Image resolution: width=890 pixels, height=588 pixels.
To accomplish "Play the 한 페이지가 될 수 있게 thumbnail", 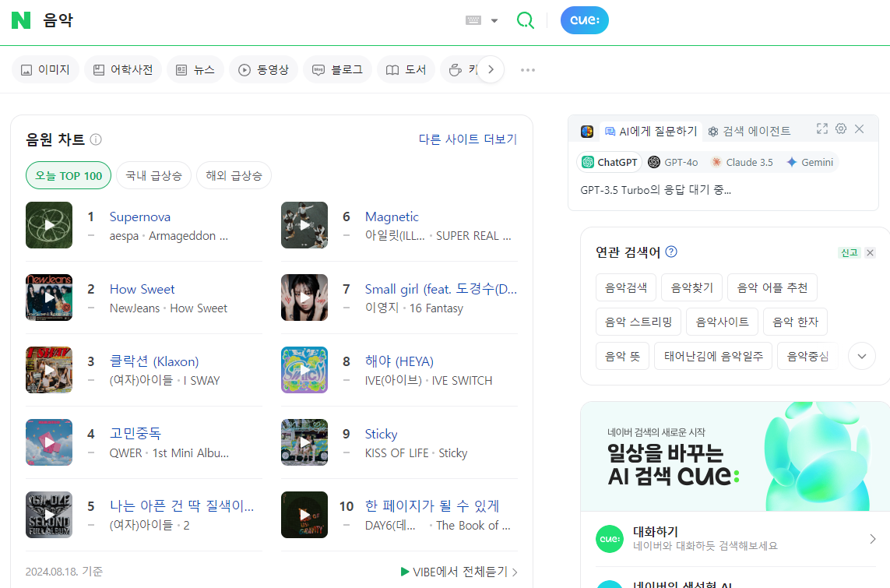I will click(304, 514).
